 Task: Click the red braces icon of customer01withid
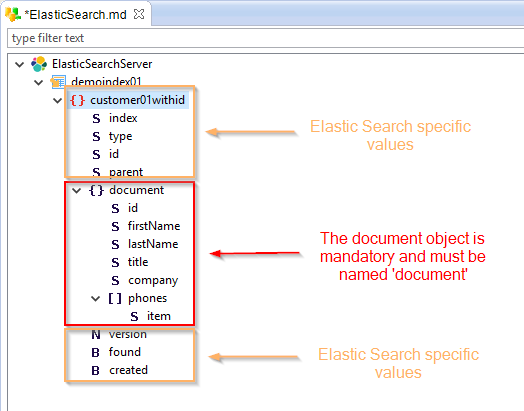pyautogui.click(x=77, y=100)
